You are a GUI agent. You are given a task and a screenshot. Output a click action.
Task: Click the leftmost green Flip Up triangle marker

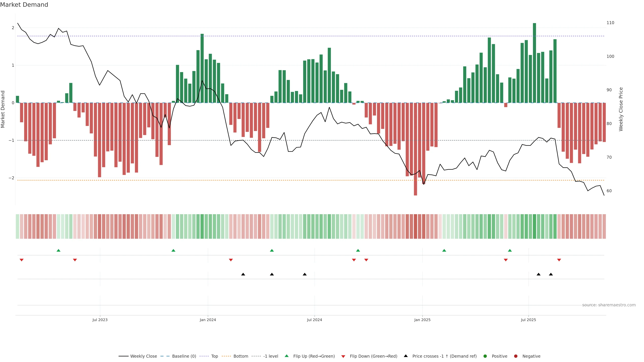coord(59,250)
